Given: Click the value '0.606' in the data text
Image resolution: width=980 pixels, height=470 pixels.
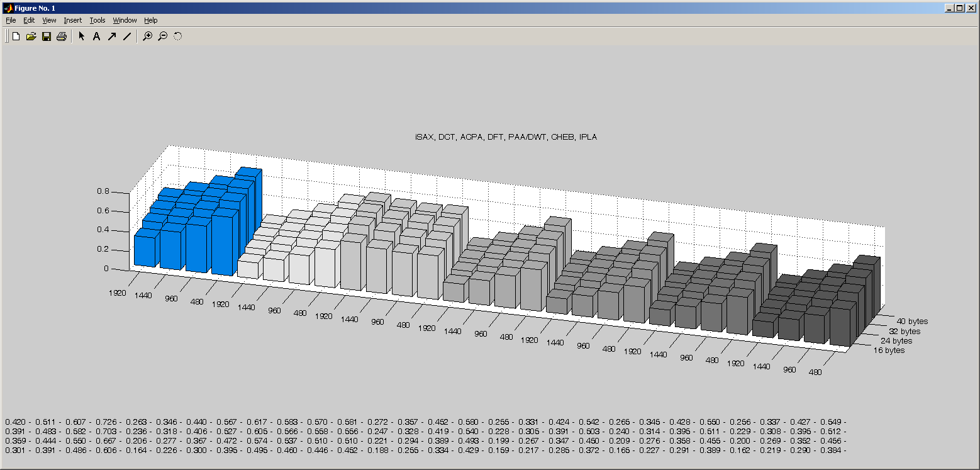Looking at the screenshot, I should [105, 450].
